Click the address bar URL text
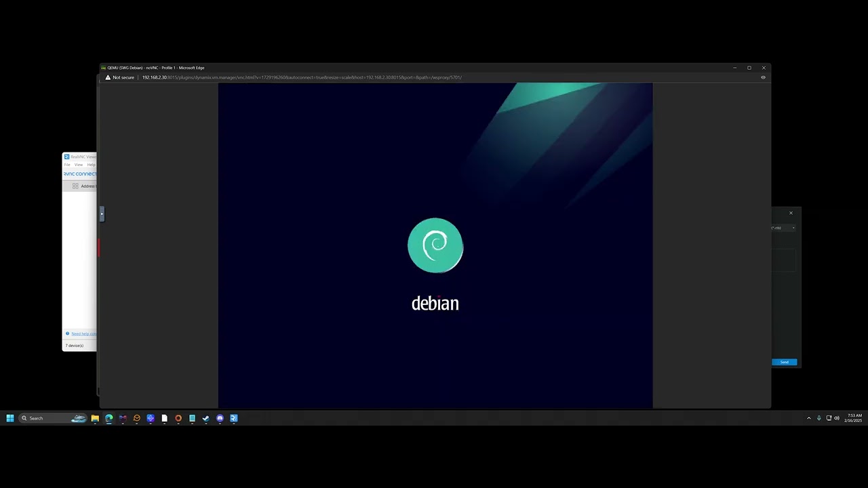This screenshot has height=488, width=868. click(x=302, y=77)
